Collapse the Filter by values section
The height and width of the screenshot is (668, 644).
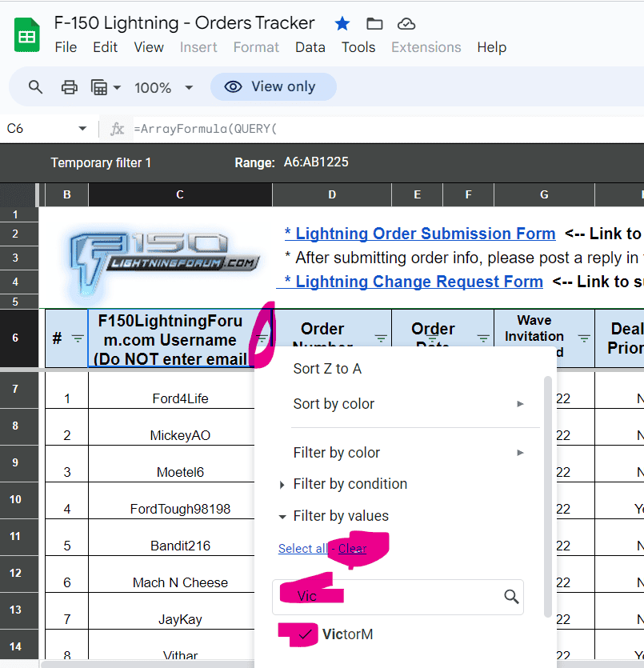[x=282, y=517]
